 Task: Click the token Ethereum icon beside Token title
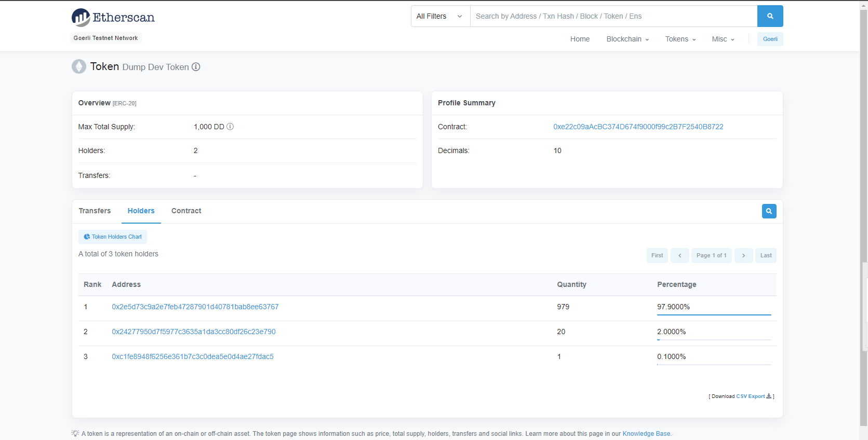79,67
